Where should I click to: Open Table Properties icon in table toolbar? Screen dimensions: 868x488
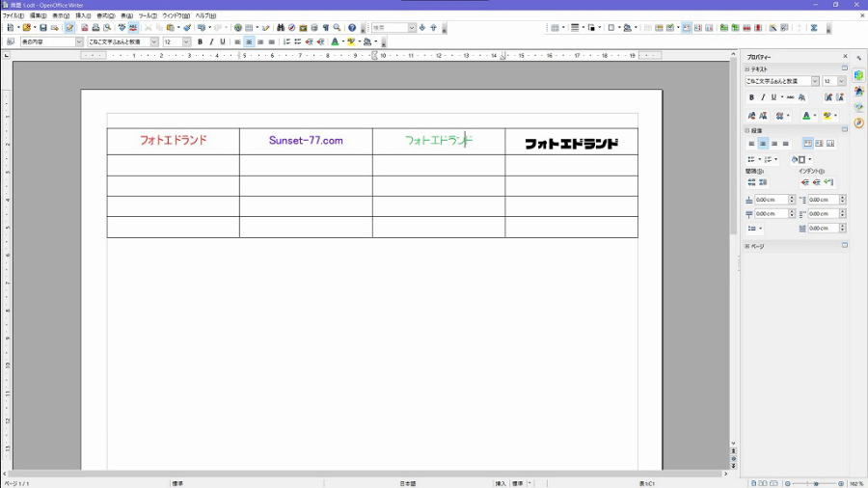click(784, 28)
